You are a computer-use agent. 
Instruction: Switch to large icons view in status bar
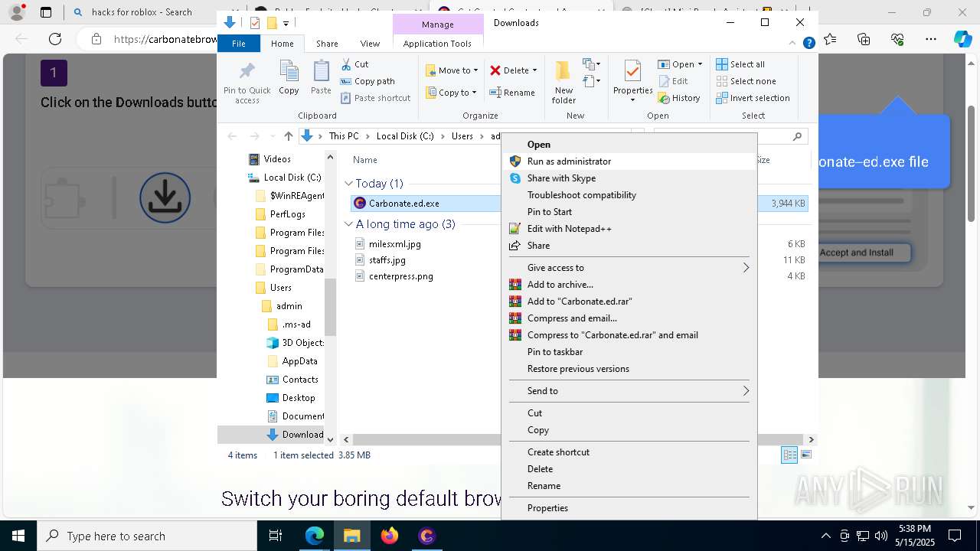805,455
